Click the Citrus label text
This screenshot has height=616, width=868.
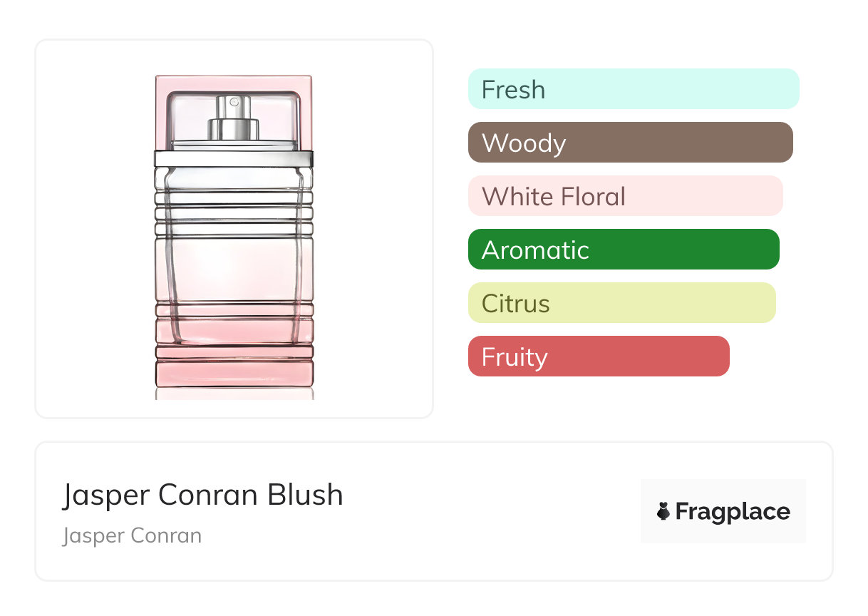point(516,304)
